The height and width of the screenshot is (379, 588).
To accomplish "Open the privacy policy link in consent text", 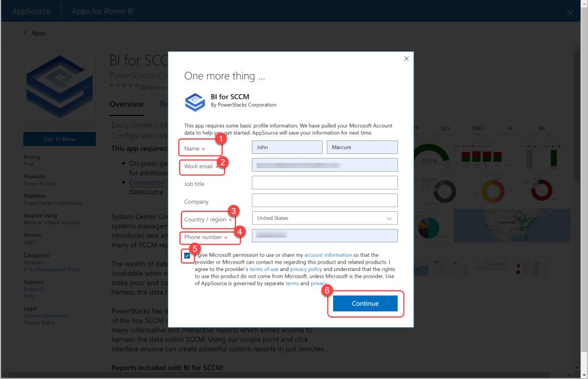I will point(306,269).
